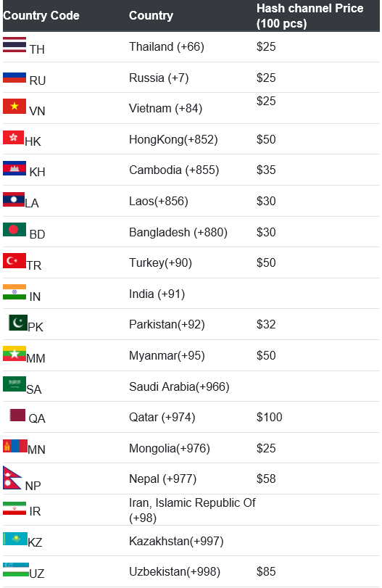Click the Qatar $100 price cell
Screen dimensions: 382x588
click(269, 417)
